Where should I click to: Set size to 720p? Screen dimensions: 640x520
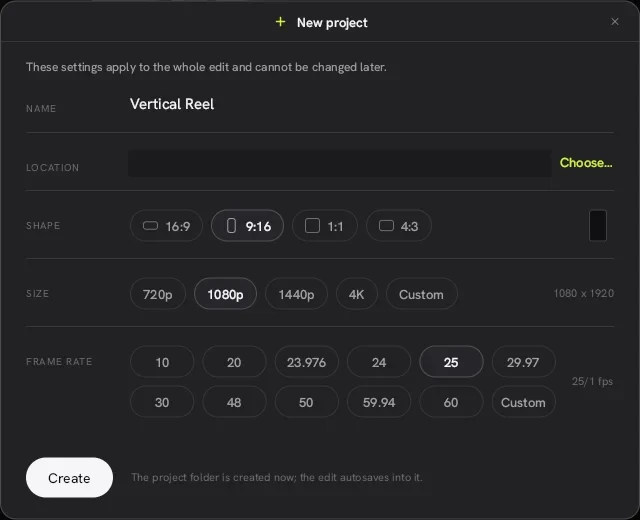click(158, 294)
